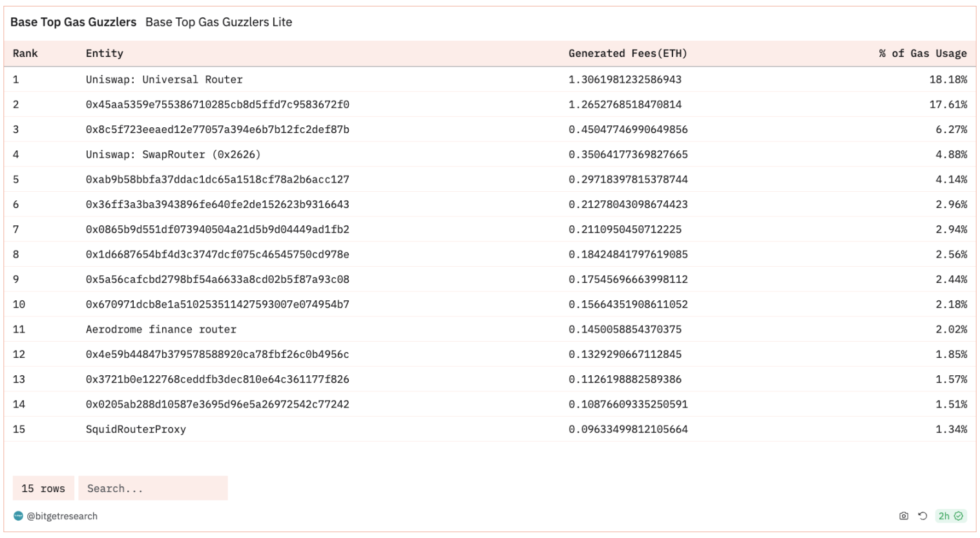Select the Uniswap: SwapRouter (0x2626) entity
980x538 pixels.
pos(173,154)
